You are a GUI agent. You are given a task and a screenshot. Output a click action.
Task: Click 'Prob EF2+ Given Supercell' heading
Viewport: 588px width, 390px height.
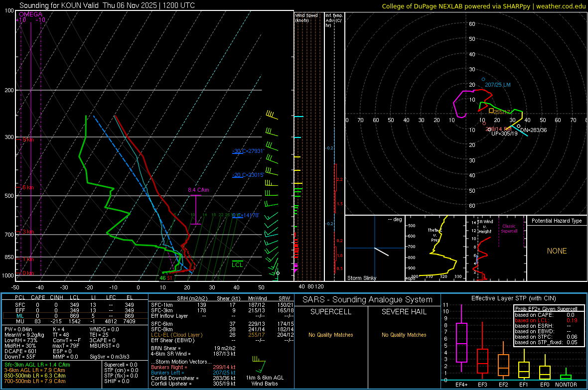(546, 309)
